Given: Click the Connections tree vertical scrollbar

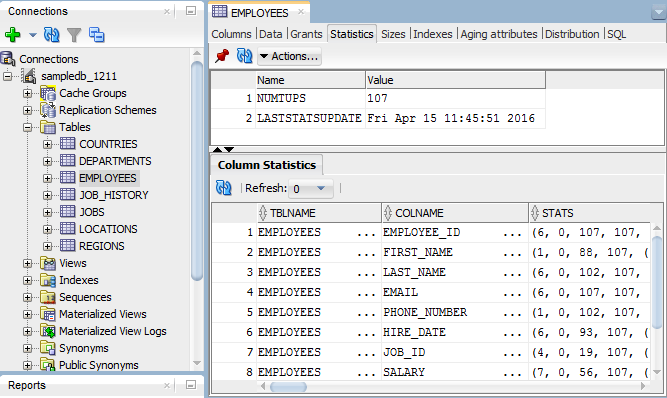Looking at the screenshot, I should [x=197, y=171].
